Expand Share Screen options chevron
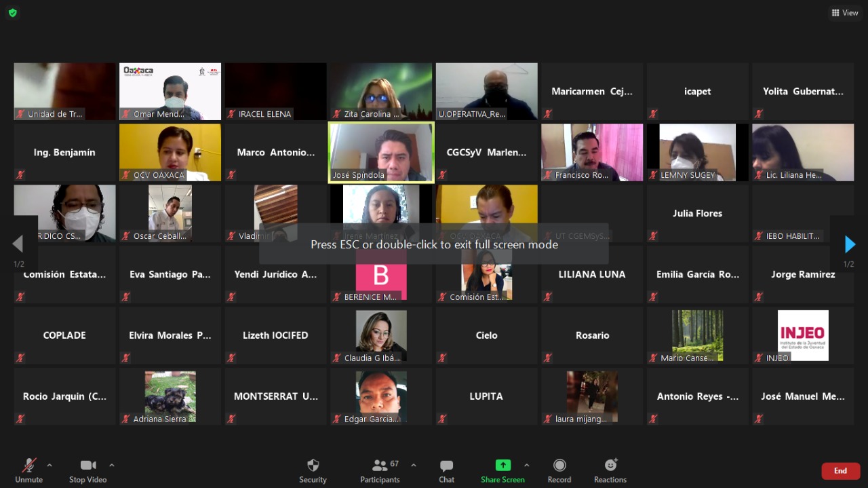Viewport: 868px width, 488px height. click(x=527, y=466)
